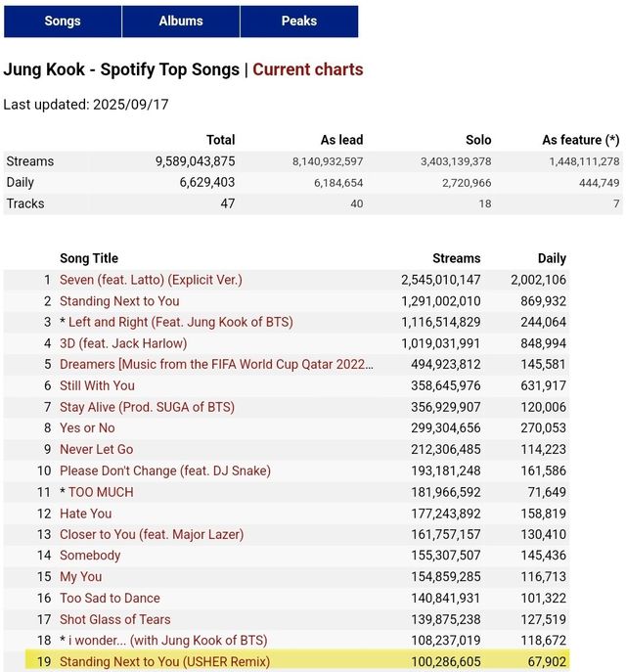Image resolution: width=626 pixels, height=672 pixels.
Task: Select the Hate You song
Action: [86, 514]
